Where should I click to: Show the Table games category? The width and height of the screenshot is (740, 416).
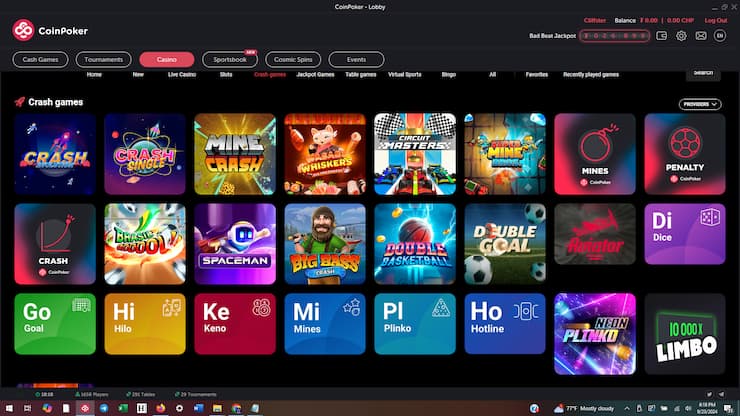tap(361, 75)
